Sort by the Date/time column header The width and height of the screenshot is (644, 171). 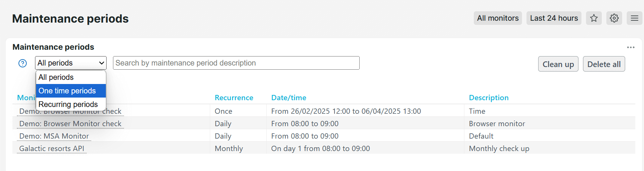[289, 98]
